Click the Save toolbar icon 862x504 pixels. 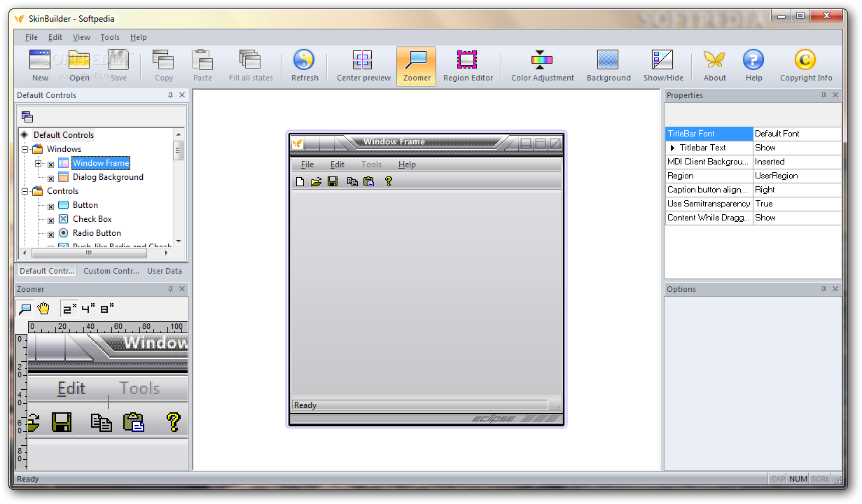tap(118, 60)
